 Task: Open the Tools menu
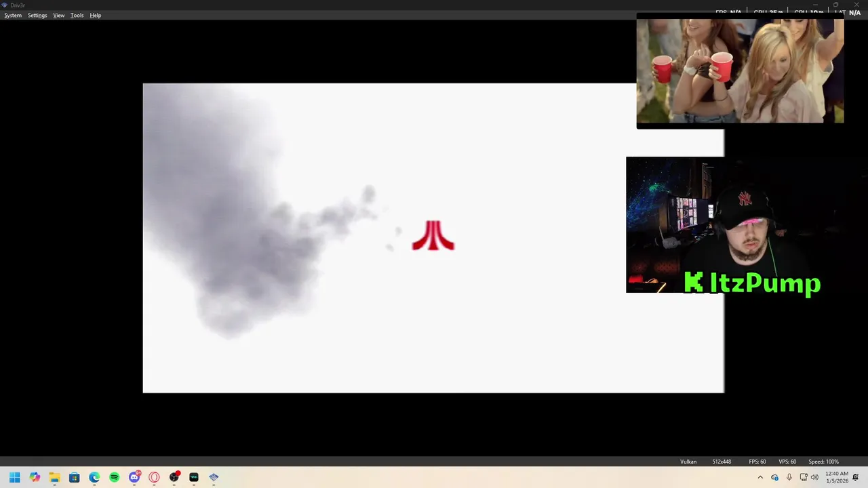pyautogui.click(x=77, y=16)
